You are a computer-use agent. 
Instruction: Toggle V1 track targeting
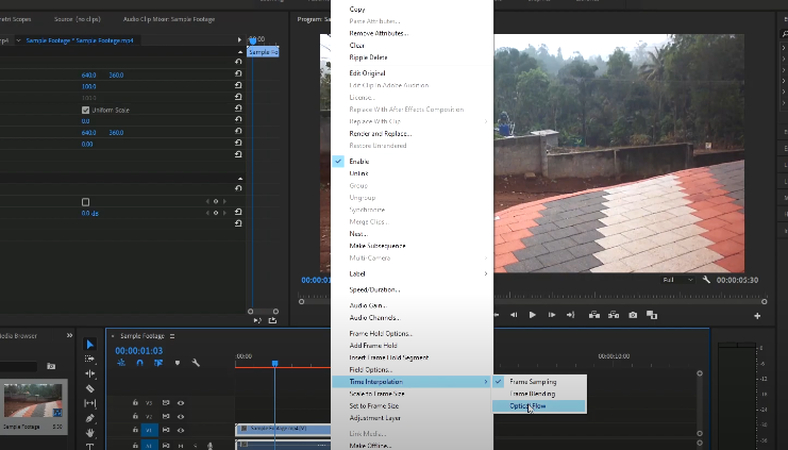[149, 430]
